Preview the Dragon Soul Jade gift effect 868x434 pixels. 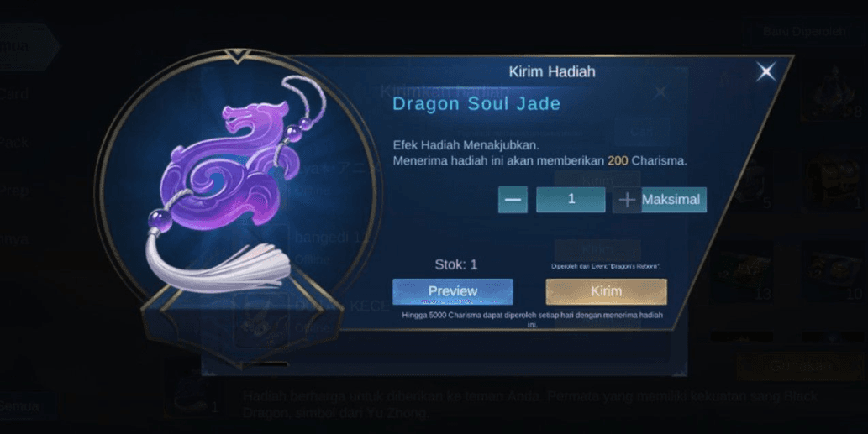point(453,291)
